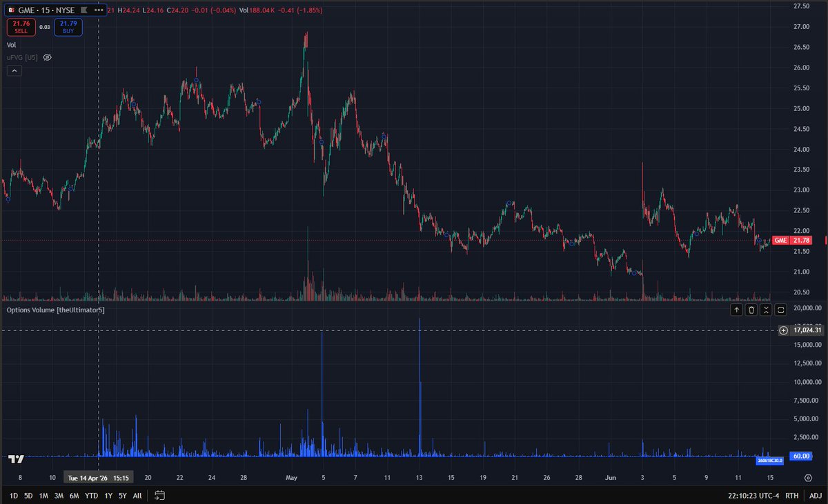Select the 6M time range

(74, 496)
